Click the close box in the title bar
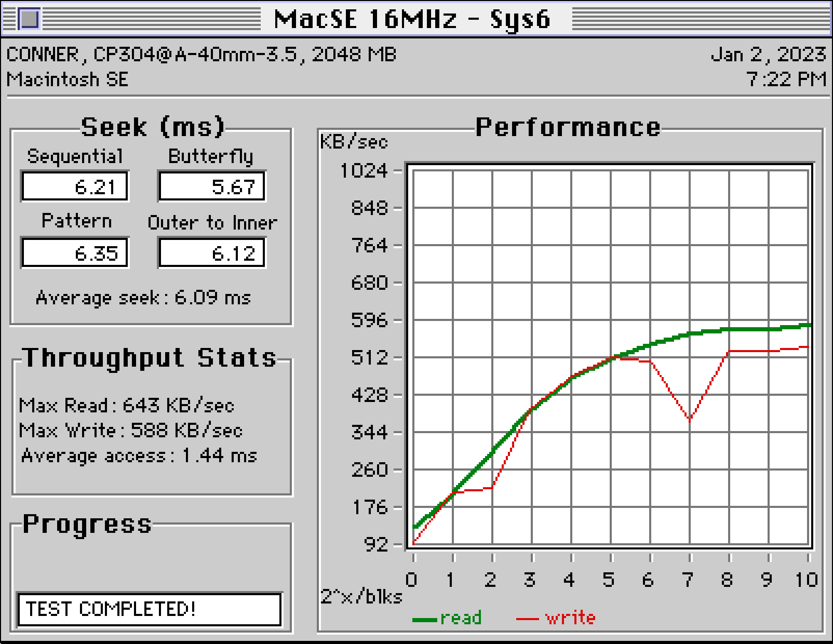The width and height of the screenshot is (833, 644). coord(29,19)
